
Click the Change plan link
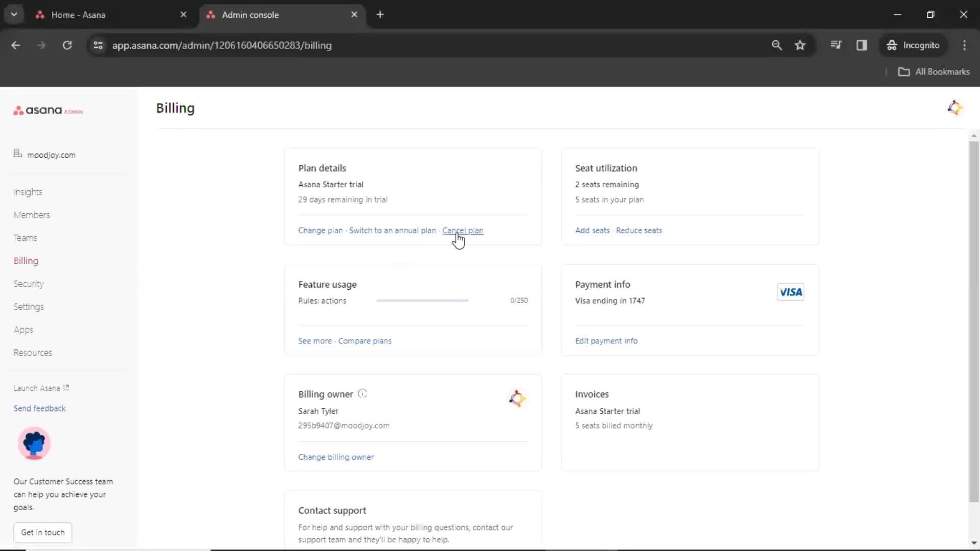coord(321,230)
